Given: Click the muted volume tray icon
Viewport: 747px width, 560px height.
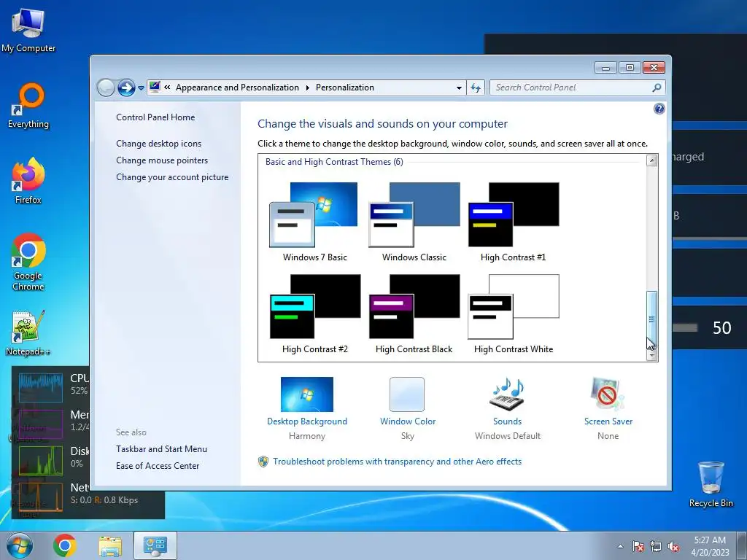Looking at the screenshot, I should tap(673, 547).
